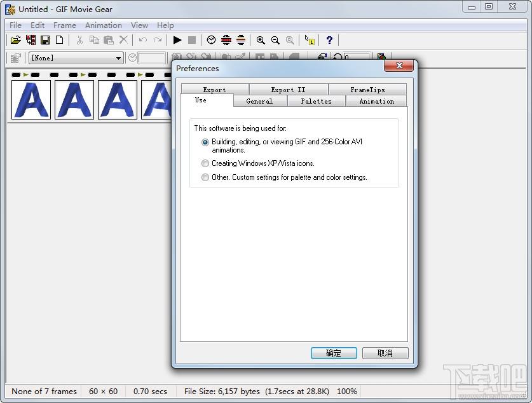Viewport: 532px width, 403px height.
Task: Click the Insert Frames filmstrip icon
Action: [31, 40]
